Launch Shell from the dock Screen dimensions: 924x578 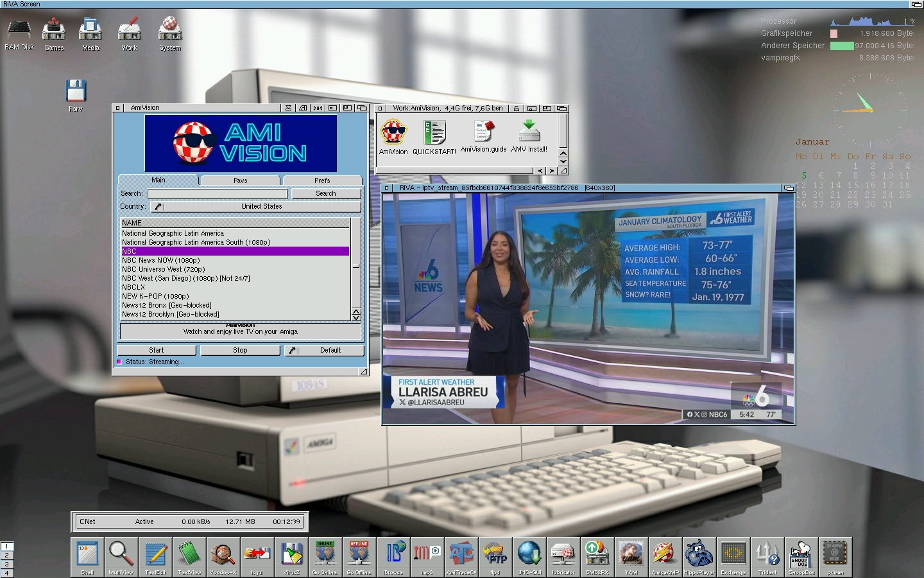coord(87,556)
